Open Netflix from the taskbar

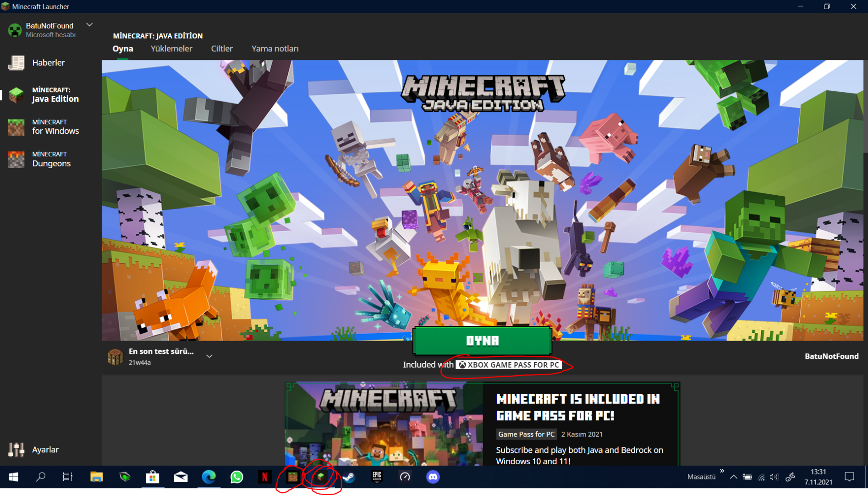point(264,477)
